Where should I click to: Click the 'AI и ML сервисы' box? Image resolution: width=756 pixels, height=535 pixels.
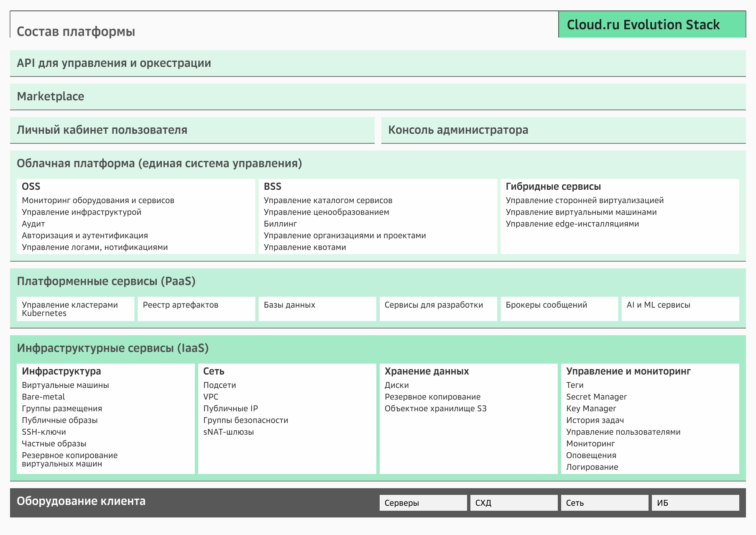tap(680, 309)
